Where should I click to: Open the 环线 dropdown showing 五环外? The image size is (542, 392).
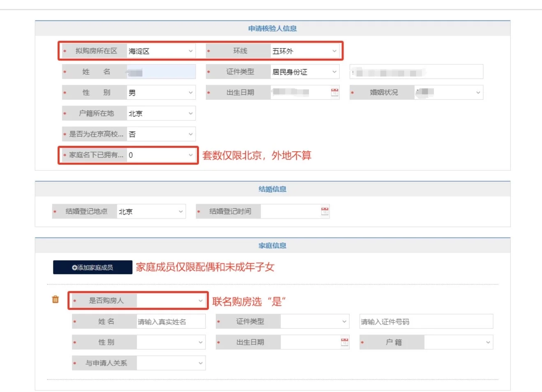[305, 51]
